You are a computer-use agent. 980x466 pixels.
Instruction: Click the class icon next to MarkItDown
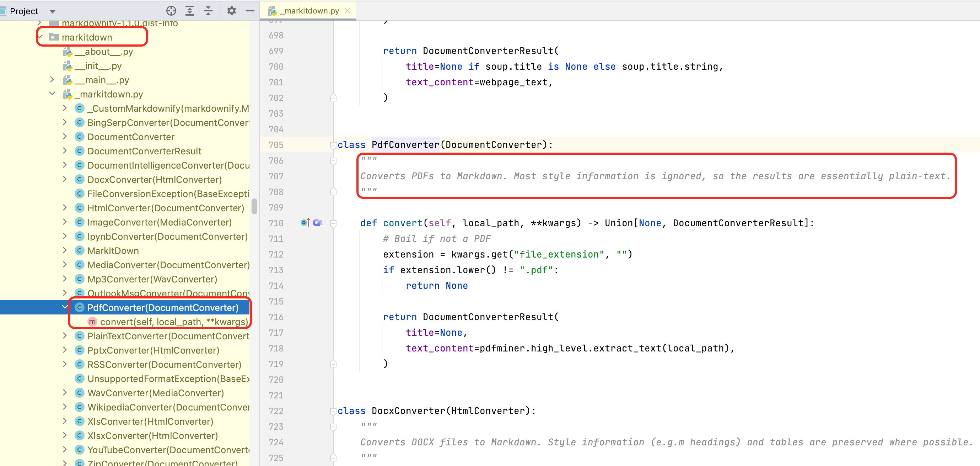point(79,250)
